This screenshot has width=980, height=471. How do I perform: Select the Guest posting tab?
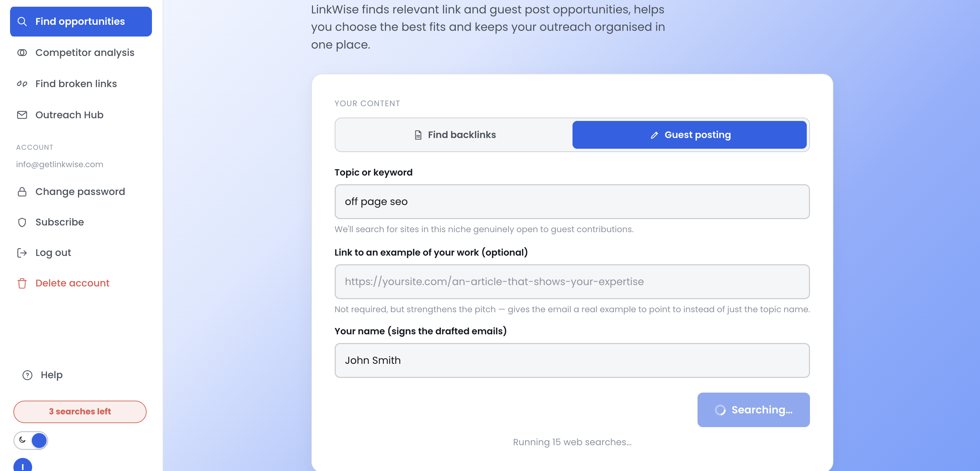[689, 135]
